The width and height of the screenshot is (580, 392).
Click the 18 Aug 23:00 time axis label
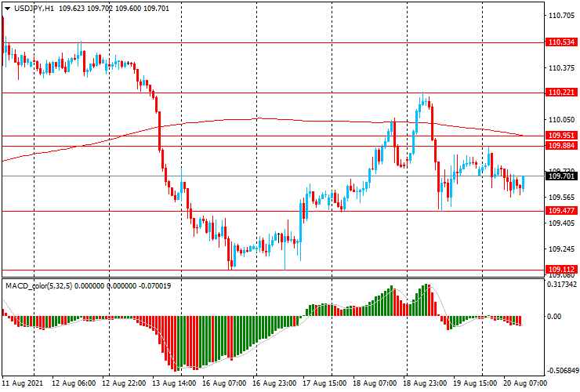click(x=425, y=383)
